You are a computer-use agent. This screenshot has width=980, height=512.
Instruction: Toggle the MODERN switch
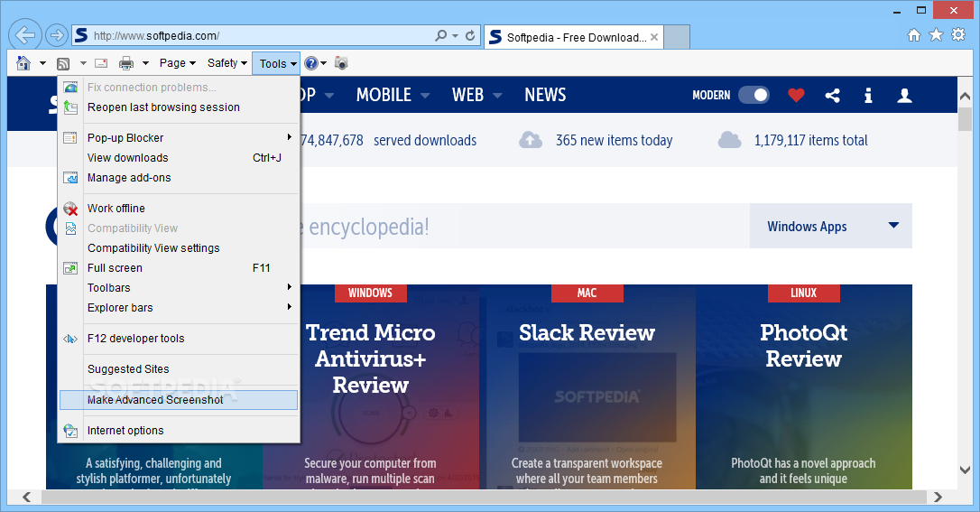tap(753, 95)
